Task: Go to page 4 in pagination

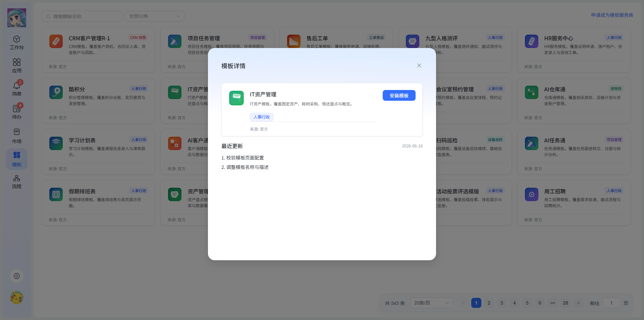Action: tap(515, 303)
